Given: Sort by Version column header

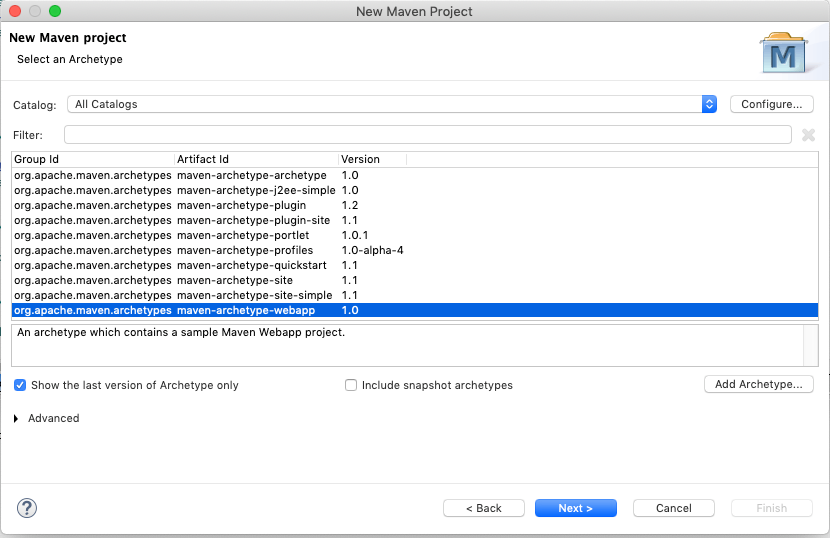Looking at the screenshot, I should pyautogui.click(x=373, y=159).
